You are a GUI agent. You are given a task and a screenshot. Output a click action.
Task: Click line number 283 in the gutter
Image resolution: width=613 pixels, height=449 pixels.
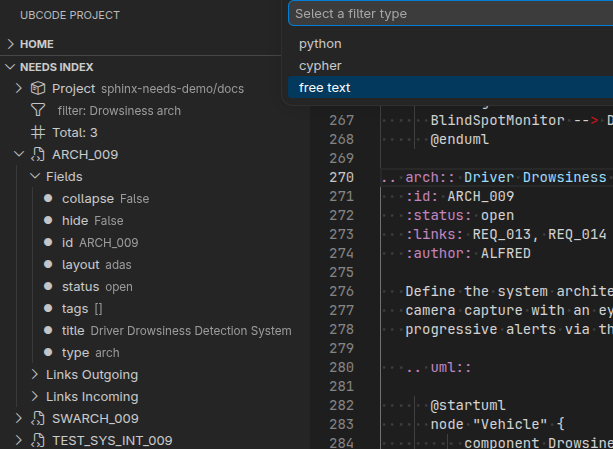pyautogui.click(x=341, y=424)
